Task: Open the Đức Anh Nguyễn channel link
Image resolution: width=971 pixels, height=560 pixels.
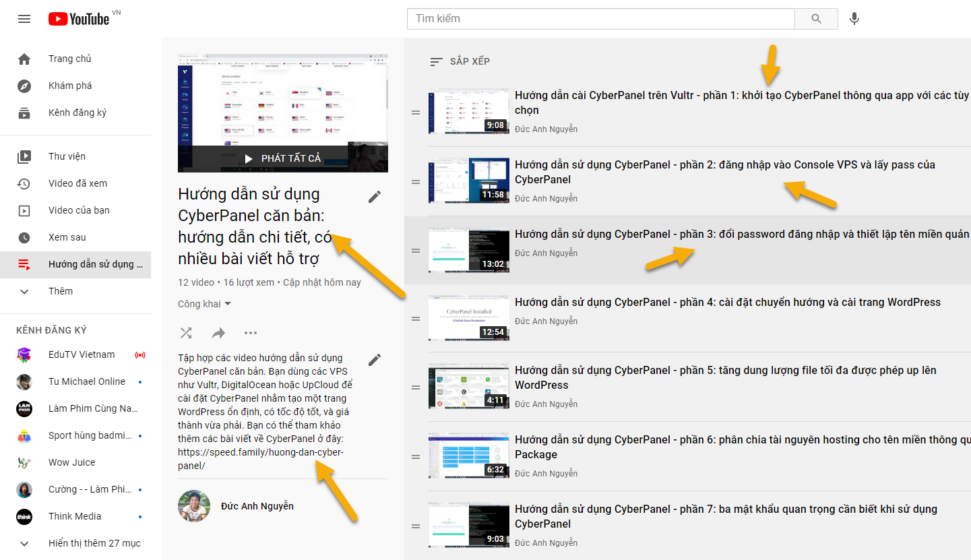Action: point(257,506)
